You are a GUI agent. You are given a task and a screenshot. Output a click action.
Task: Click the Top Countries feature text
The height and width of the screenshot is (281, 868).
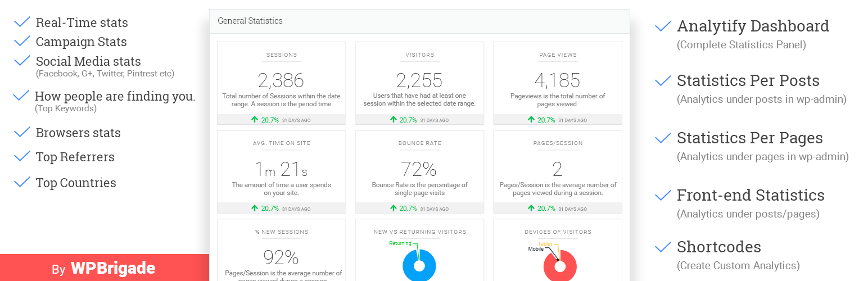click(x=76, y=183)
